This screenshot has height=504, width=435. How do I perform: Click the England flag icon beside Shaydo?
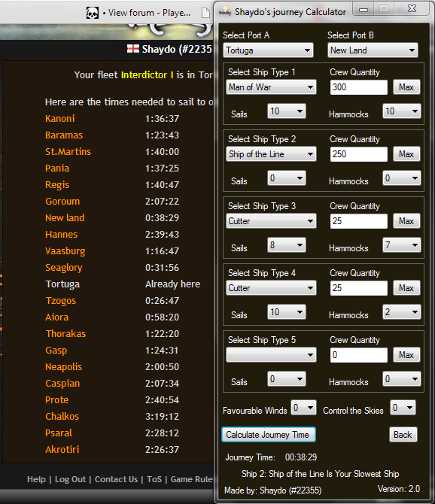click(132, 49)
